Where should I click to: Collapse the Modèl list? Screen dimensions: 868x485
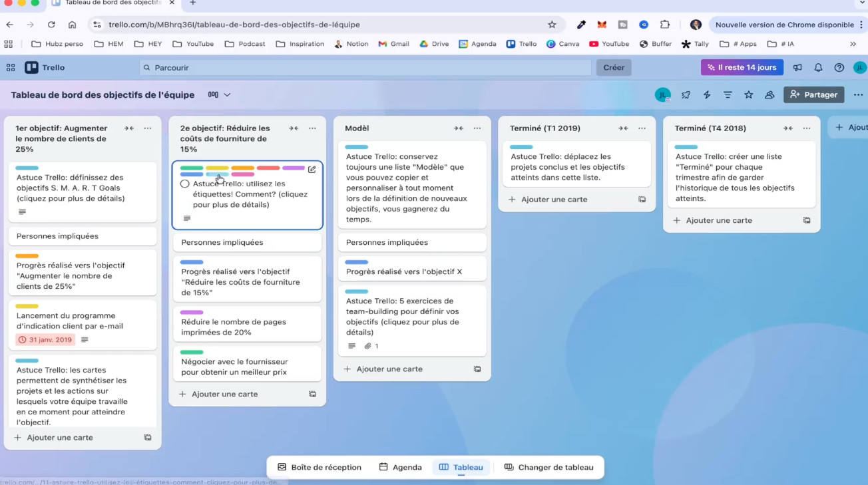pyautogui.click(x=459, y=128)
